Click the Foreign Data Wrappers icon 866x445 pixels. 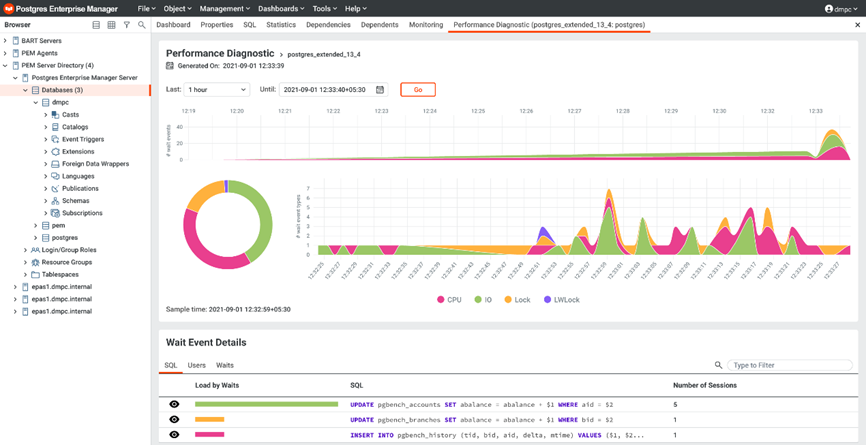(x=55, y=164)
